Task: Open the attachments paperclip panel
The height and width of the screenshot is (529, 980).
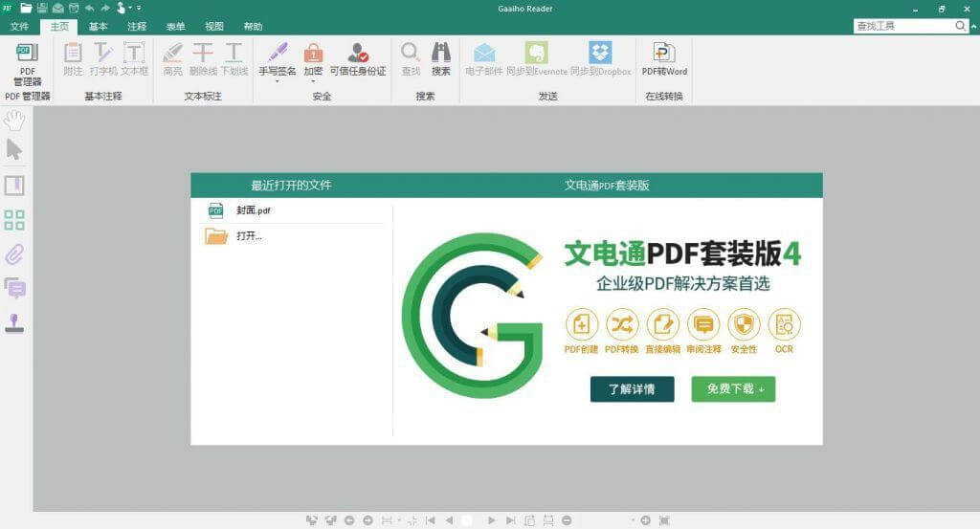Action: [x=14, y=254]
